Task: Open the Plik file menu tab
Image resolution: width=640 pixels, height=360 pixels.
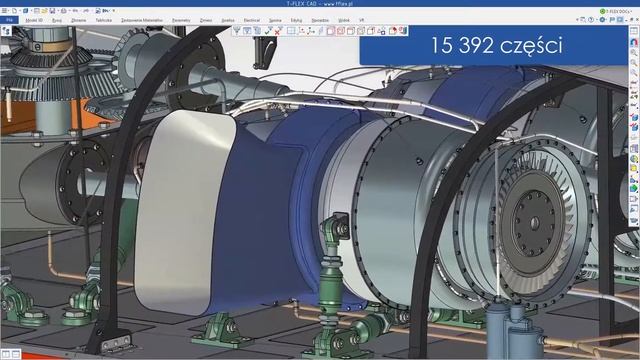Action: 9,20
